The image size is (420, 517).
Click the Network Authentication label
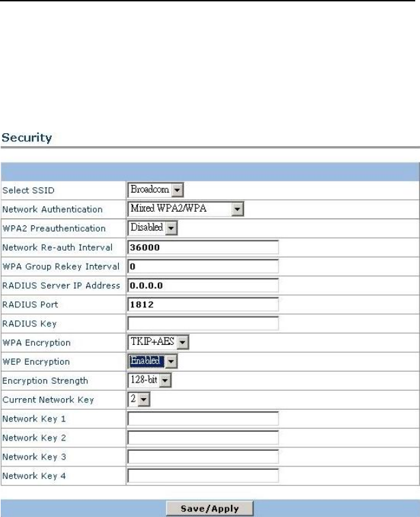pyautogui.click(x=53, y=210)
